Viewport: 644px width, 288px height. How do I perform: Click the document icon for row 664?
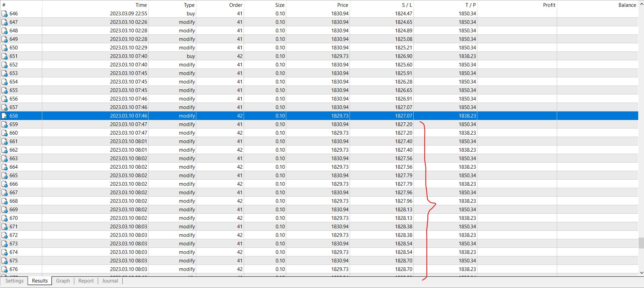4,167
